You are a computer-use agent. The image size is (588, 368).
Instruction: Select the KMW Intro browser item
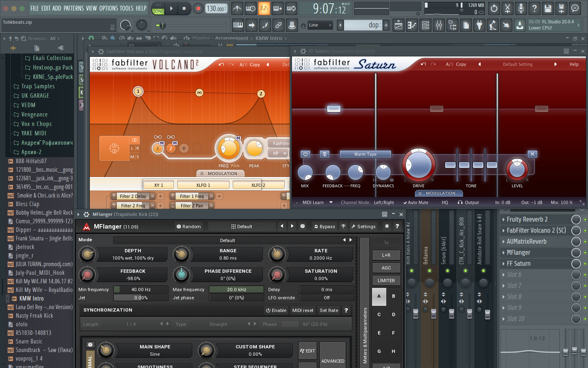pyautogui.click(x=31, y=298)
